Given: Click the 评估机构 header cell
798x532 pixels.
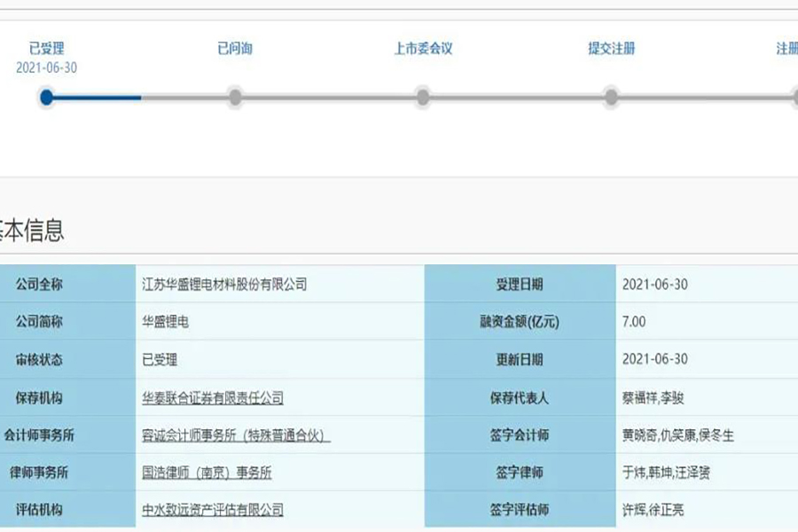Looking at the screenshot, I should (67, 509).
